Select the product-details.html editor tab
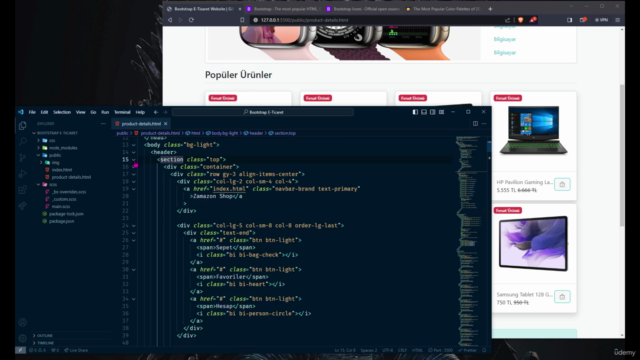 tap(141, 124)
